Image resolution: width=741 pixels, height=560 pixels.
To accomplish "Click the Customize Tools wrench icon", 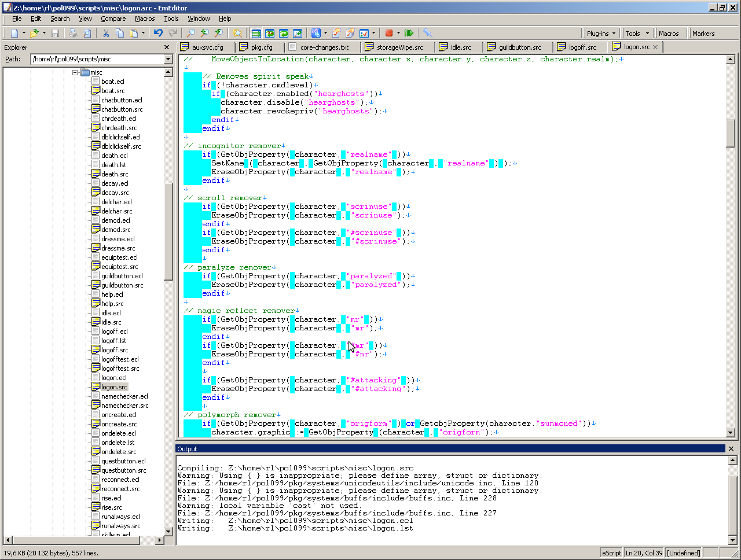I will [x=428, y=33].
